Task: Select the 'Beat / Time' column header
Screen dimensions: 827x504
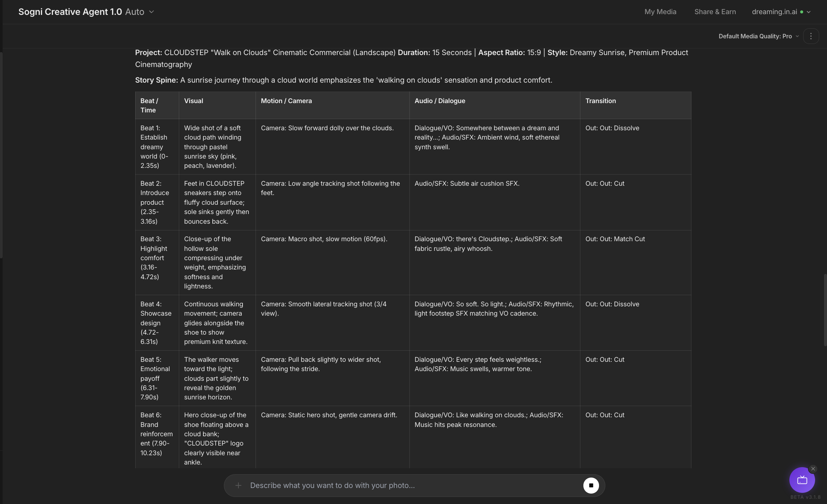Action: click(x=157, y=105)
